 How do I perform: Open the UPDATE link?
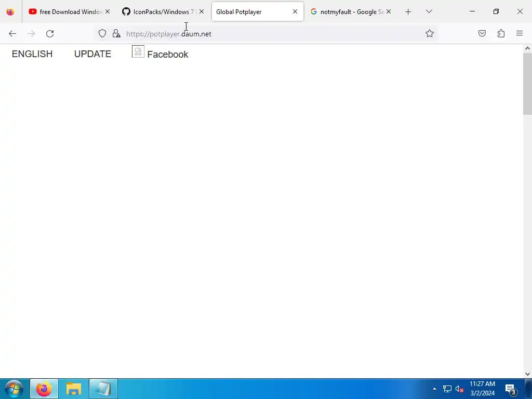point(92,54)
